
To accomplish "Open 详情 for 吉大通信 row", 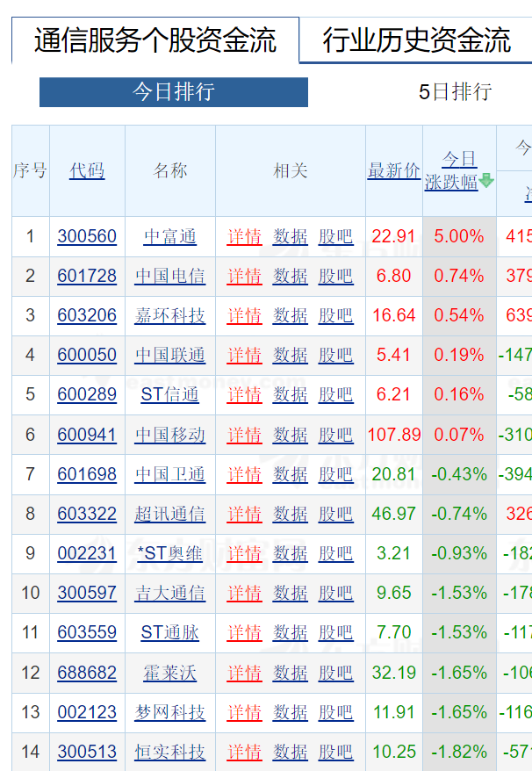I will [x=244, y=593].
